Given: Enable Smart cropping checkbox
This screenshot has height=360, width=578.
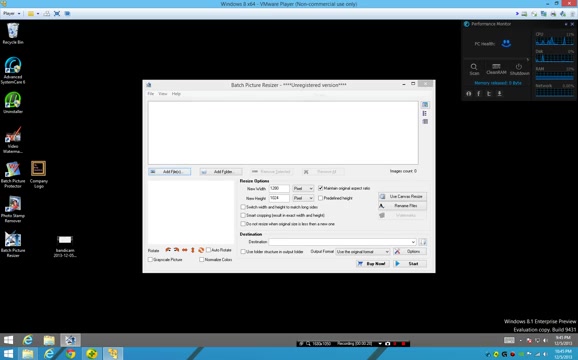Looking at the screenshot, I should (x=243, y=216).
